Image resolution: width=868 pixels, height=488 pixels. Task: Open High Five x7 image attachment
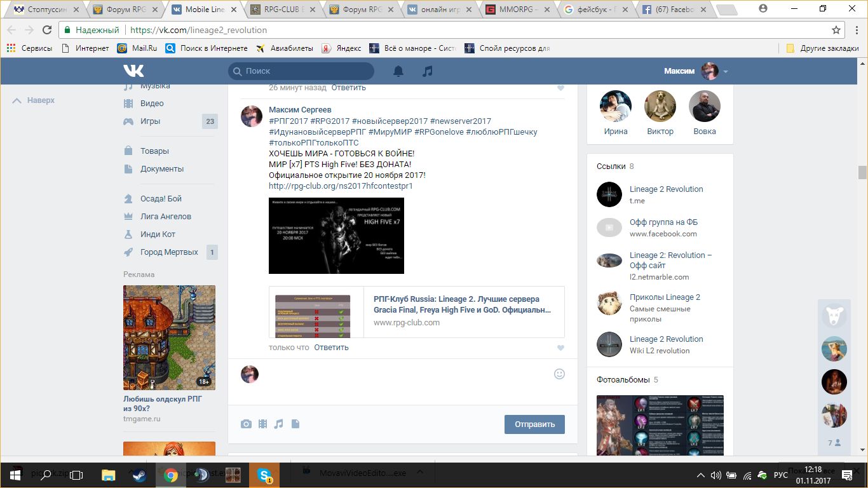click(x=336, y=236)
